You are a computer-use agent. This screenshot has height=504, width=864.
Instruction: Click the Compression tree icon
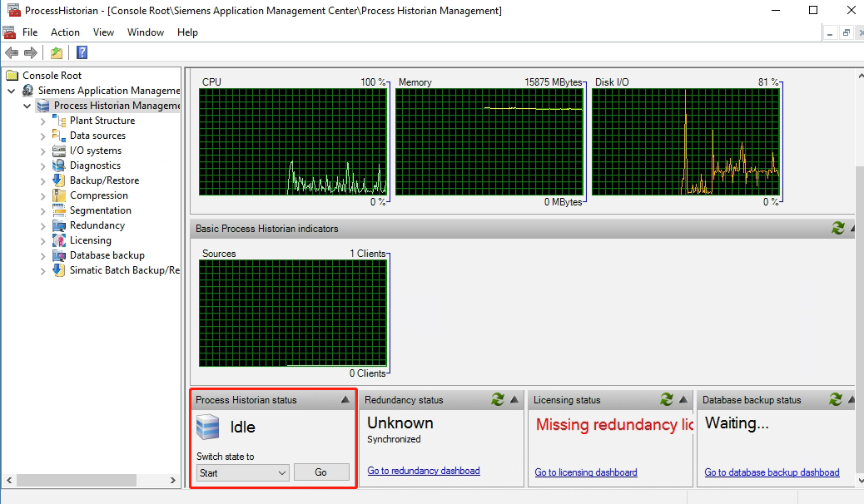[x=59, y=195]
